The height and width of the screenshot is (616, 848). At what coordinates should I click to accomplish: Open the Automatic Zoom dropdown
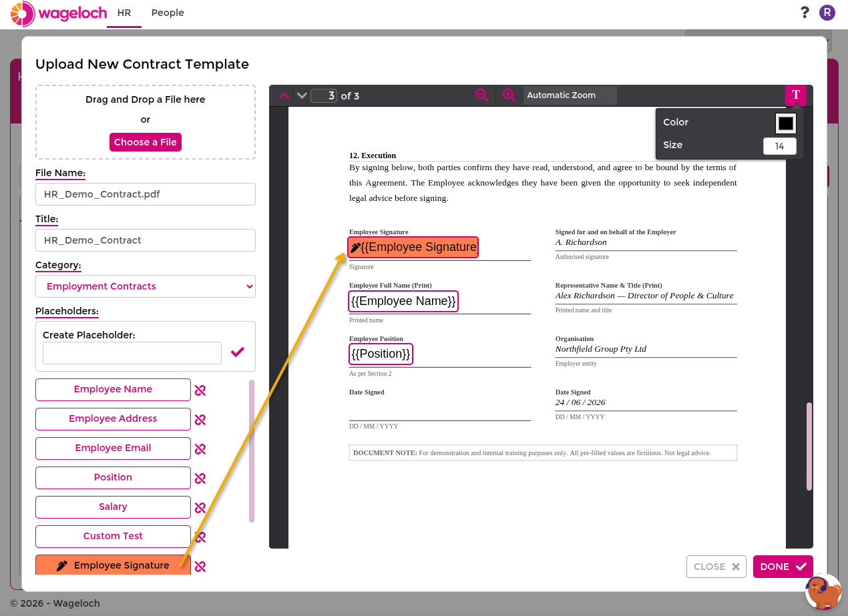click(570, 95)
